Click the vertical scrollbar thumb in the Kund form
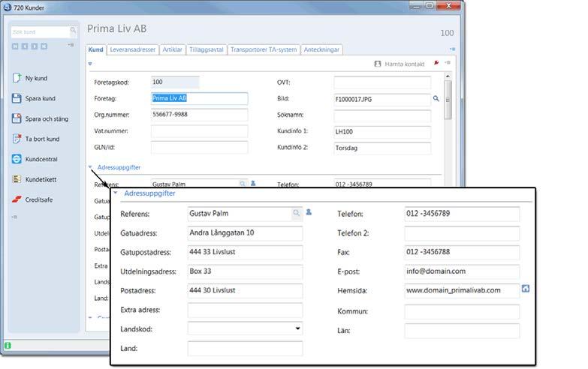This screenshot has width=588, height=369. click(448, 100)
